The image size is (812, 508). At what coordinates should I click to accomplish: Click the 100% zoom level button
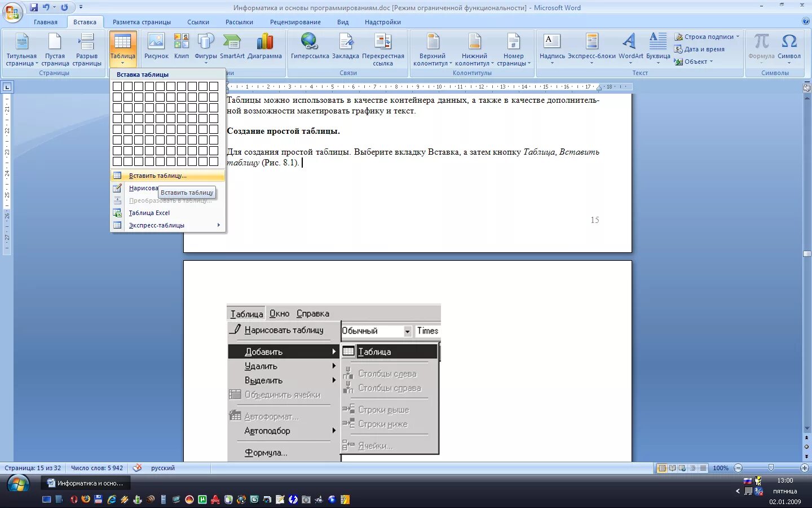(x=720, y=468)
